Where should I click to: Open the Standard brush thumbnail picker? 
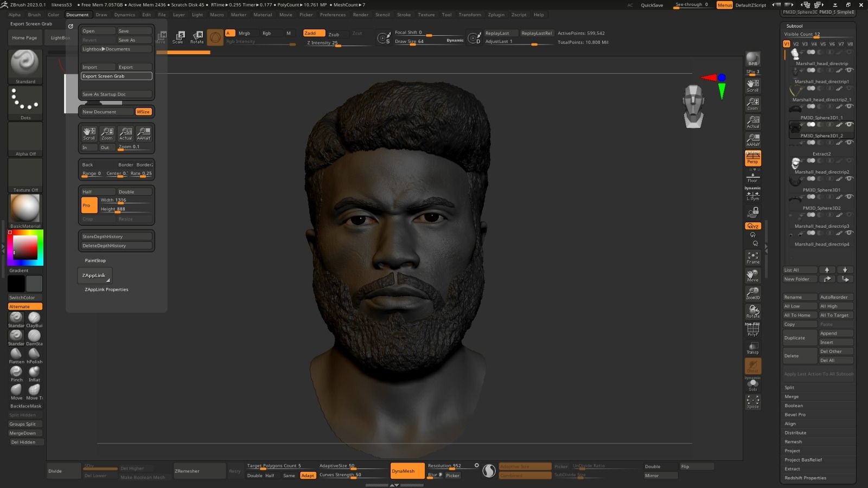25,67
